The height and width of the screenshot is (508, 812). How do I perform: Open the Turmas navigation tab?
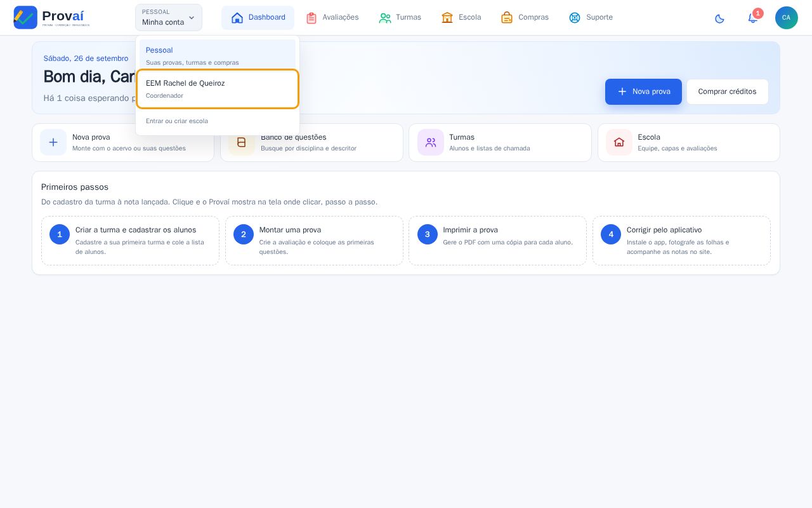[400, 18]
